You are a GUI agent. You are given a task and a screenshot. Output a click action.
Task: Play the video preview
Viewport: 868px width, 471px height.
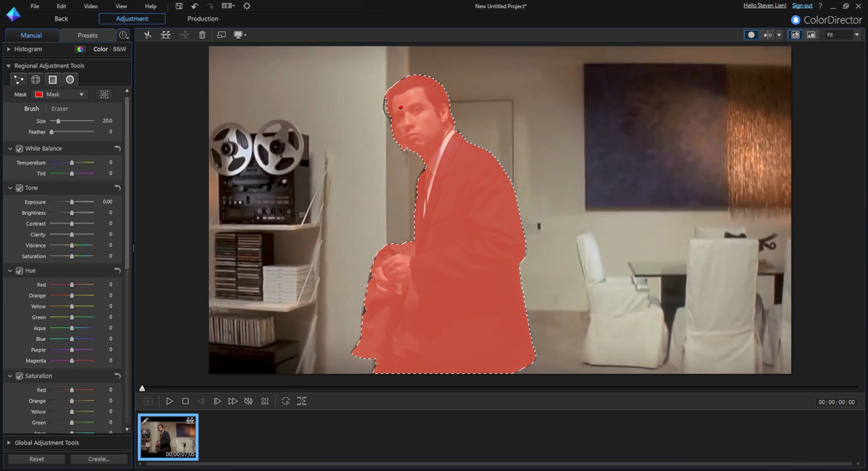[169, 401]
